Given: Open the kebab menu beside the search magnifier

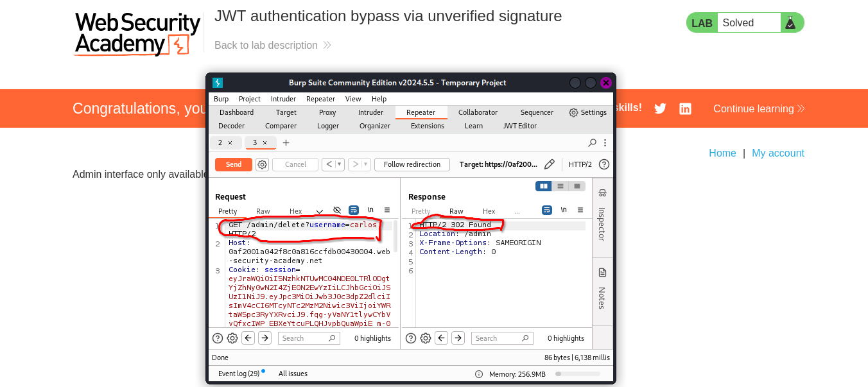Looking at the screenshot, I should pyautogui.click(x=605, y=142).
